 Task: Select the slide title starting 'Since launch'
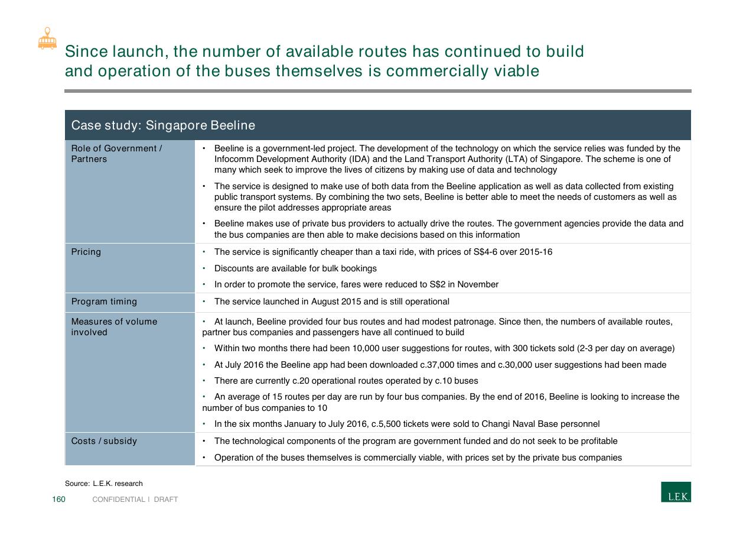pos(324,61)
